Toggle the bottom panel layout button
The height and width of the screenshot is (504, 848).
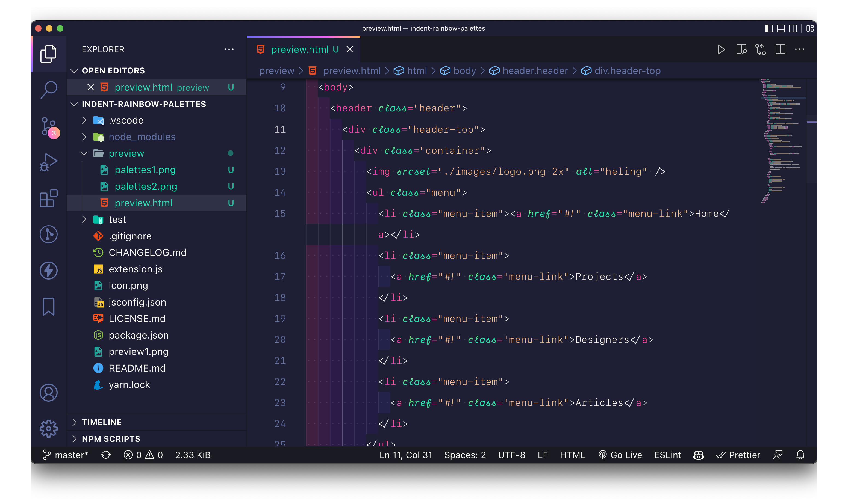coord(781,28)
